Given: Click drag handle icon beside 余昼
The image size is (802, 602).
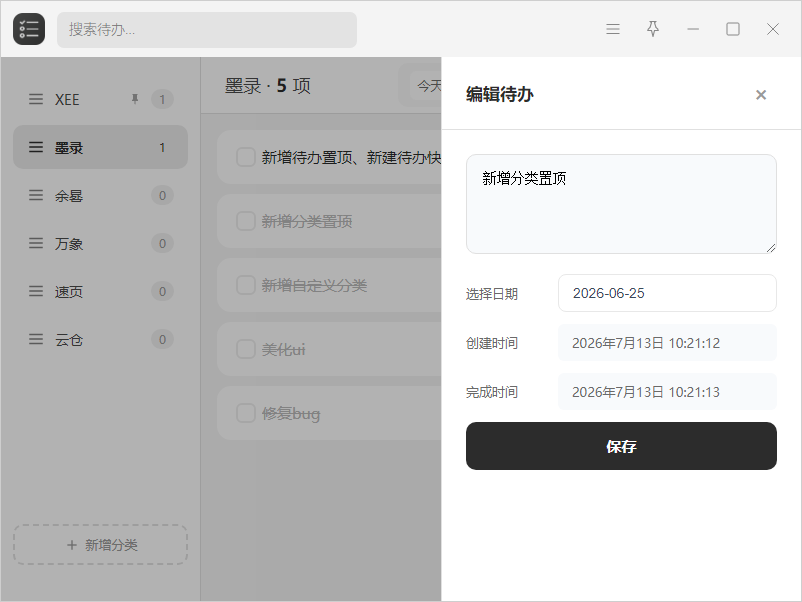Looking at the screenshot, I should (36, 195).
